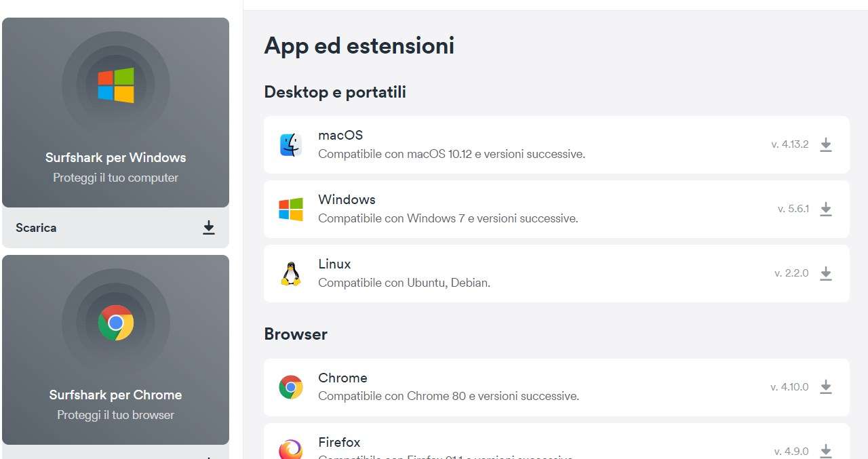Download the Windows app version 5.6.1
The image size is (868, 459).
coord(825,209)
